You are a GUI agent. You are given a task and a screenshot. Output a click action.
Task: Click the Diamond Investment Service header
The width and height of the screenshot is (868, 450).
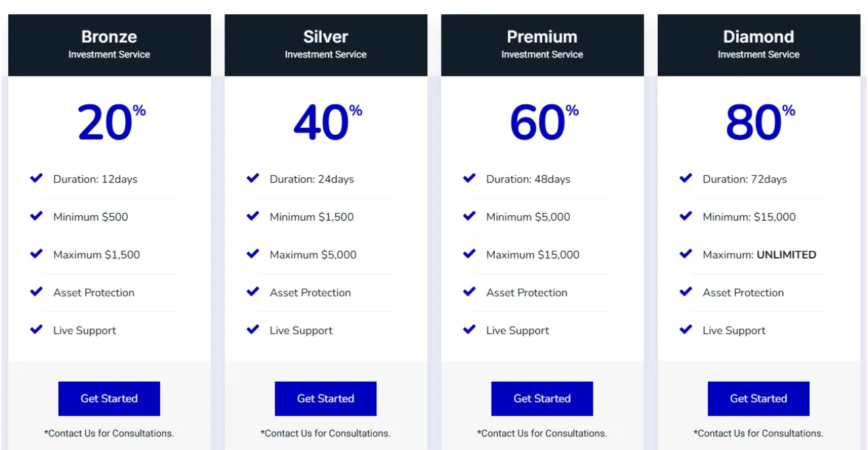click(758, 44)
